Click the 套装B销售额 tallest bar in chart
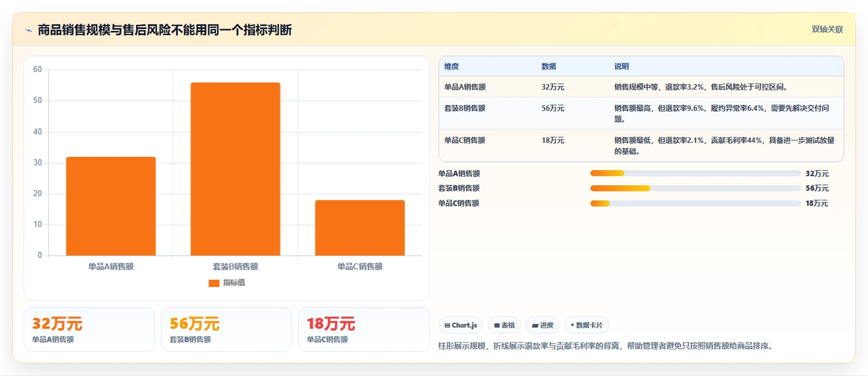Image resolution: width=868 pixels, height=376 pixels. point(235,169)
